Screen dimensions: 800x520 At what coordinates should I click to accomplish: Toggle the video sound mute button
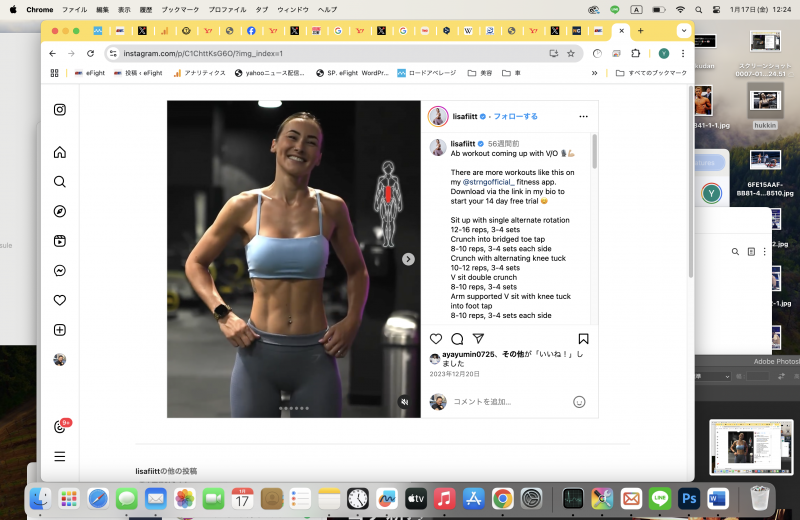tap(404, 401)
